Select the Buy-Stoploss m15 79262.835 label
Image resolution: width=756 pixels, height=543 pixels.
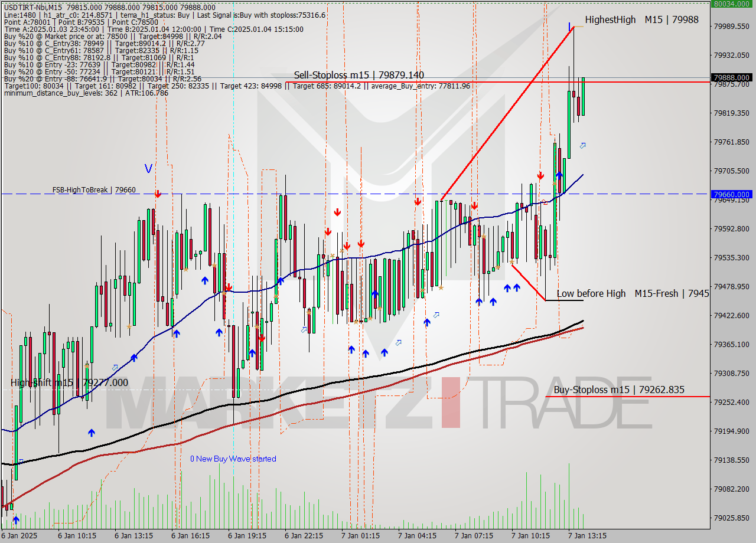619,390
